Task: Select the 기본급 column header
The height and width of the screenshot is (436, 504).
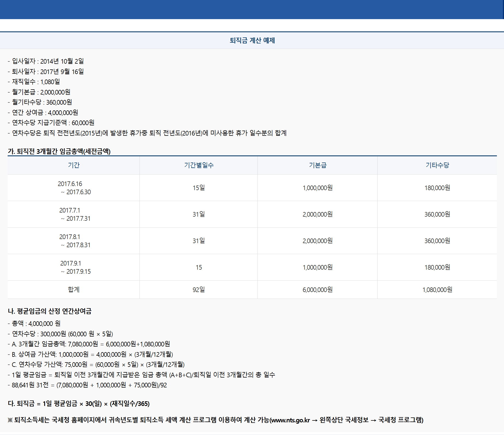Action: click(317, 165)
